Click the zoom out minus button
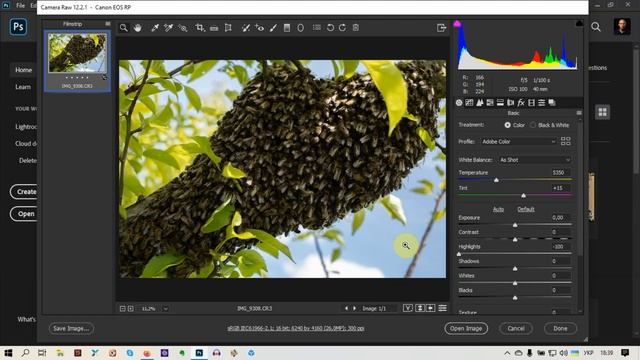 122,309
